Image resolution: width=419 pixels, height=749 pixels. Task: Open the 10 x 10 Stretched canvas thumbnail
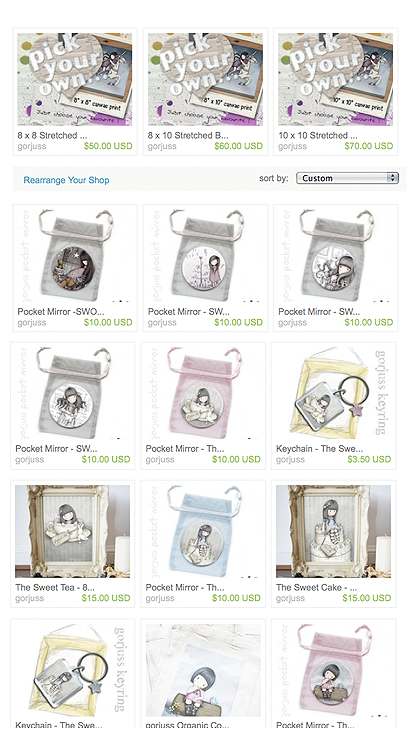(x=335, y=79)
